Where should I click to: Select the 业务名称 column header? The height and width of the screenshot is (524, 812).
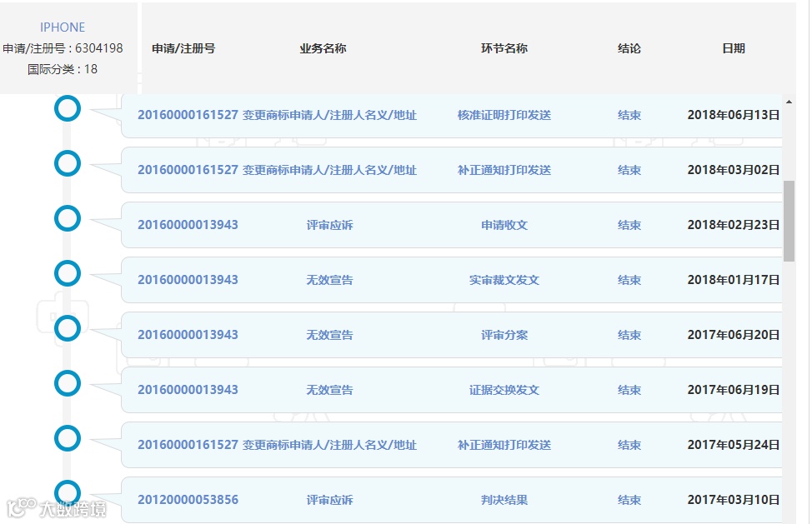[x=323, y=48]
